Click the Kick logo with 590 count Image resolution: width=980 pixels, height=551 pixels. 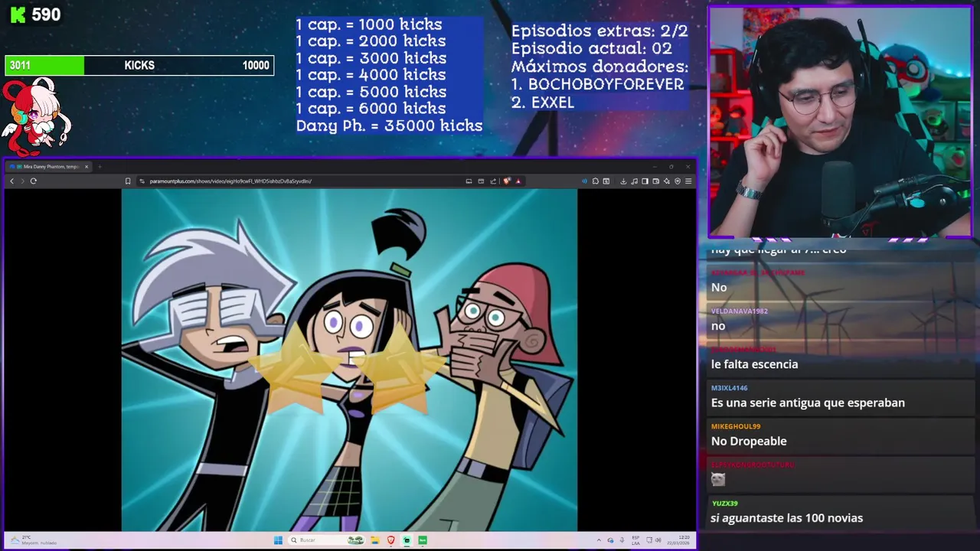(x=35, y=15)
